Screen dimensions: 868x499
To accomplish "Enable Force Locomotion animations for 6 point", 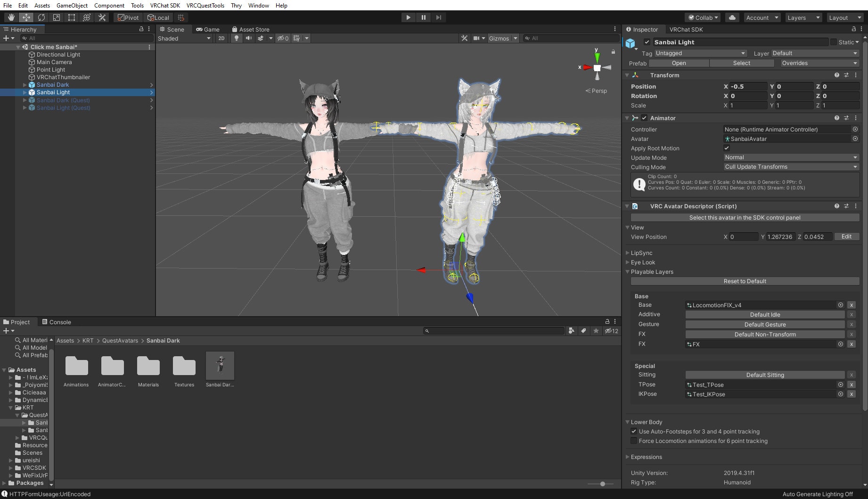I will coord(634,441).
